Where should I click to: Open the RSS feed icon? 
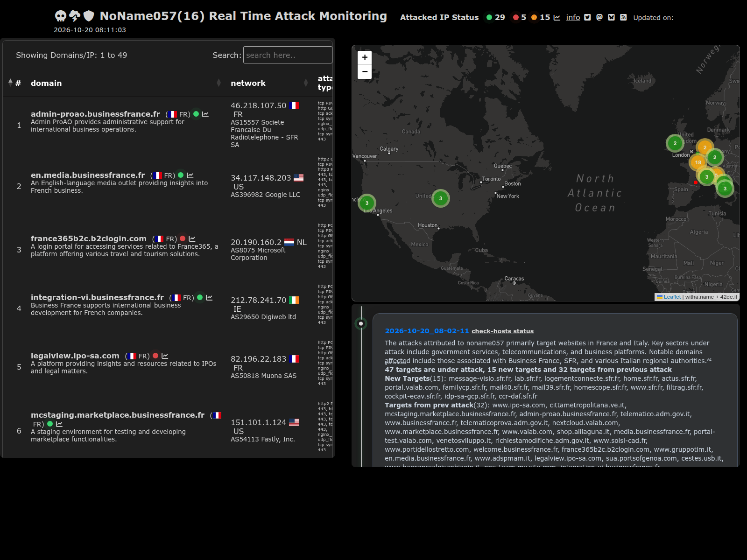(x=623, y=17)
